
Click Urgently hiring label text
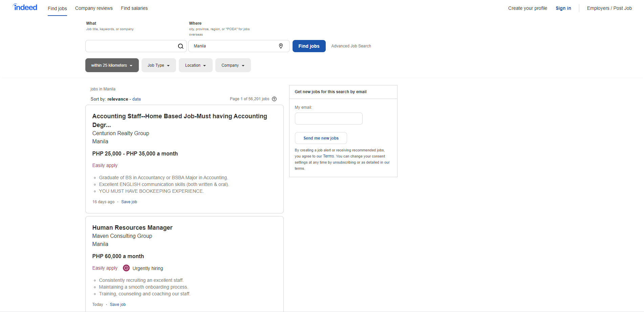click(x=148, y=268)
